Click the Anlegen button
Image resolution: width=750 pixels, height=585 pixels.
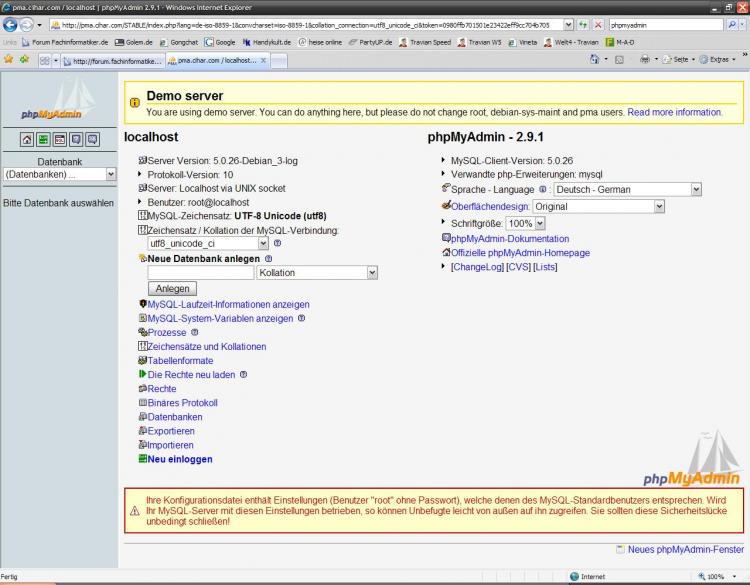click(x=172, y=288)
